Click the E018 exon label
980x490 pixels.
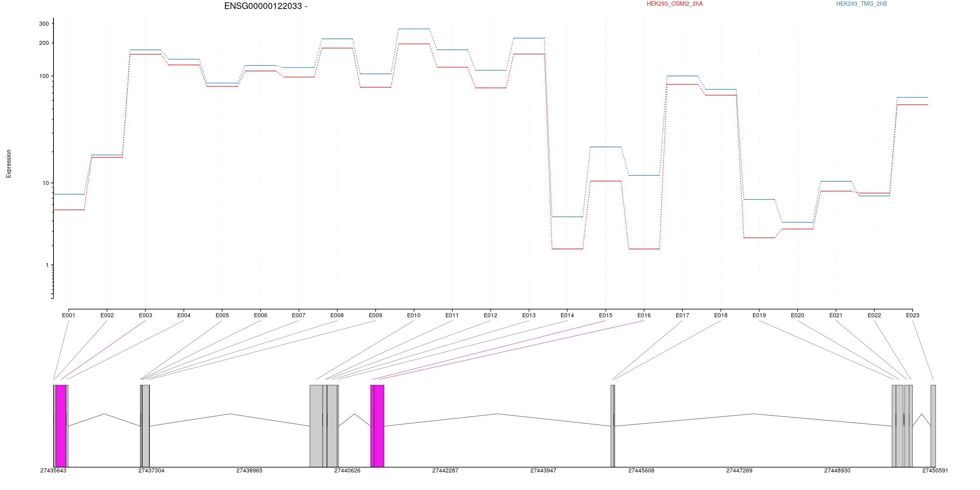click(721, 315)
